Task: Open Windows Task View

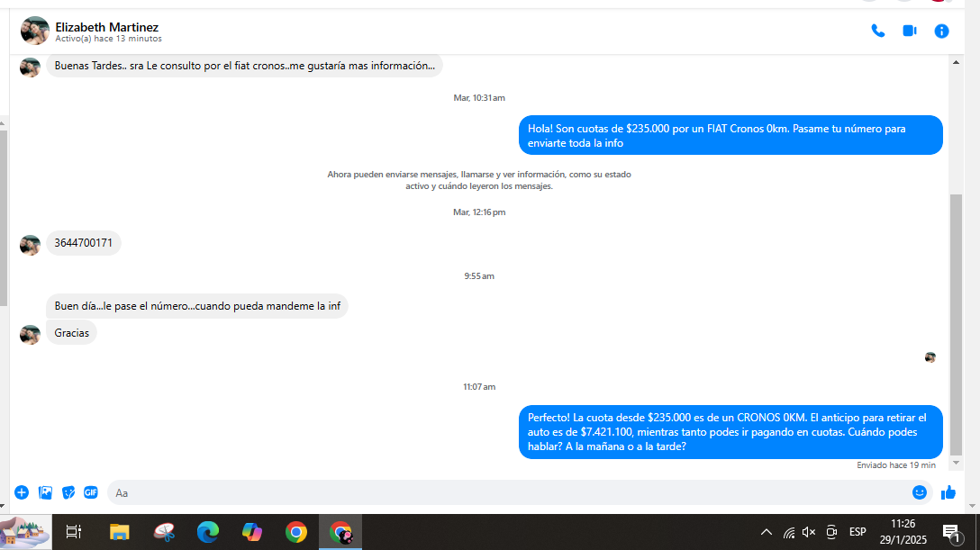Action: (74, 532)
